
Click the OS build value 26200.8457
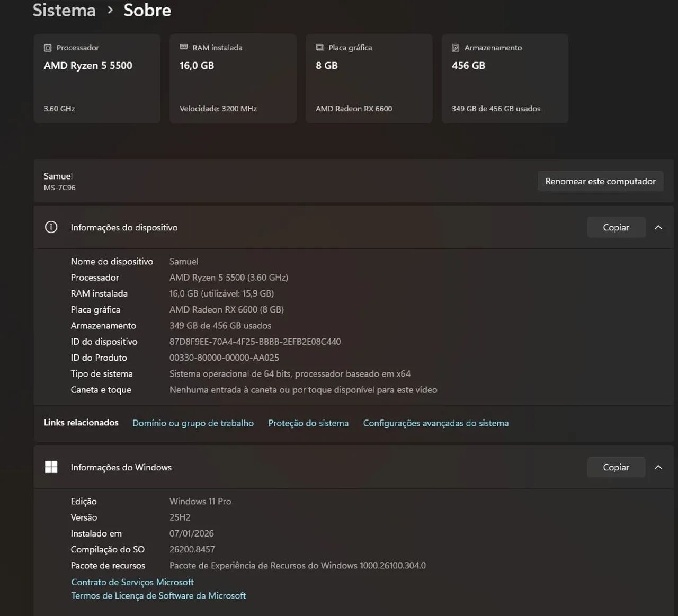click(192, 549)
